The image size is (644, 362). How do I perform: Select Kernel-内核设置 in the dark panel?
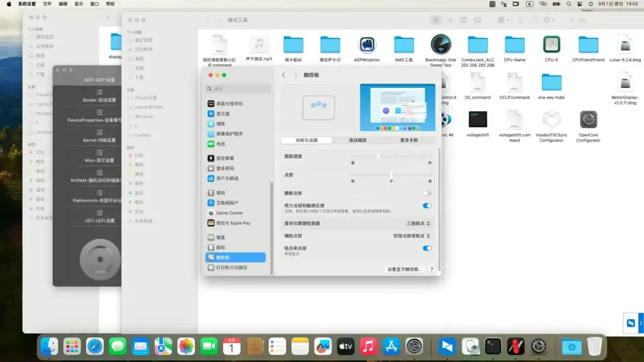pos(99,136)
